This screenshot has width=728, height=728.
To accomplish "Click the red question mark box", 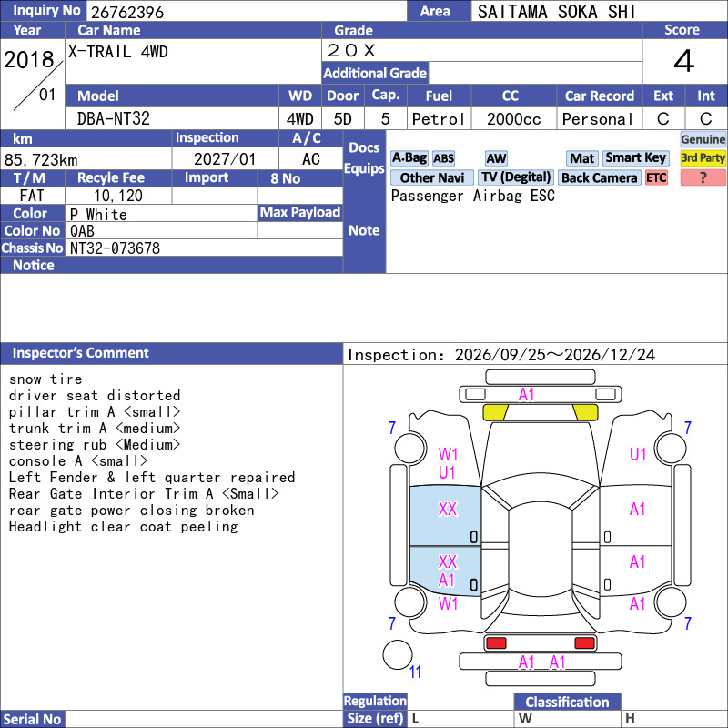I will point(703,177).
